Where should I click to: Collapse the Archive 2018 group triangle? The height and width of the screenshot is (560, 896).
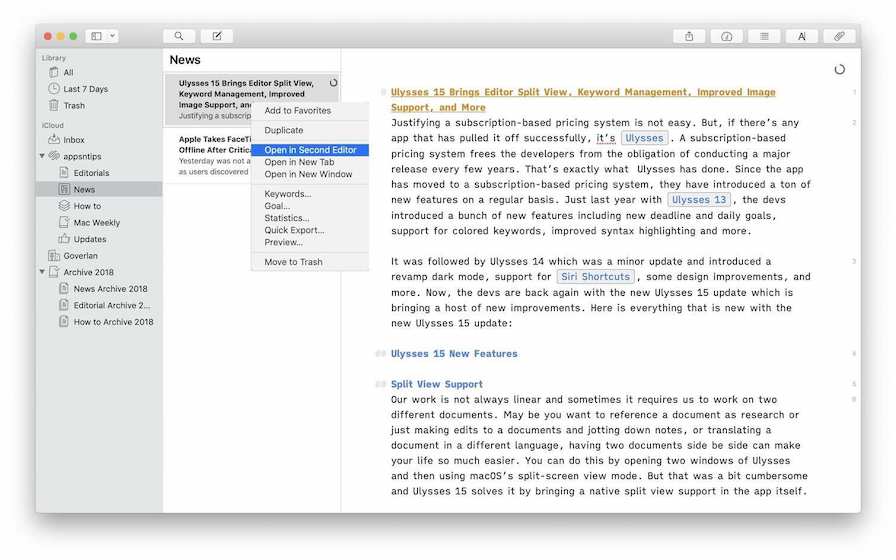(42, 272)
